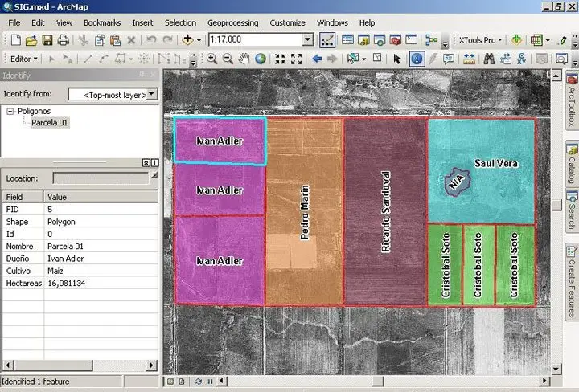Open the ArcToolbox side tab
This screenshot has height=392, width=579.
pos(572,103)
